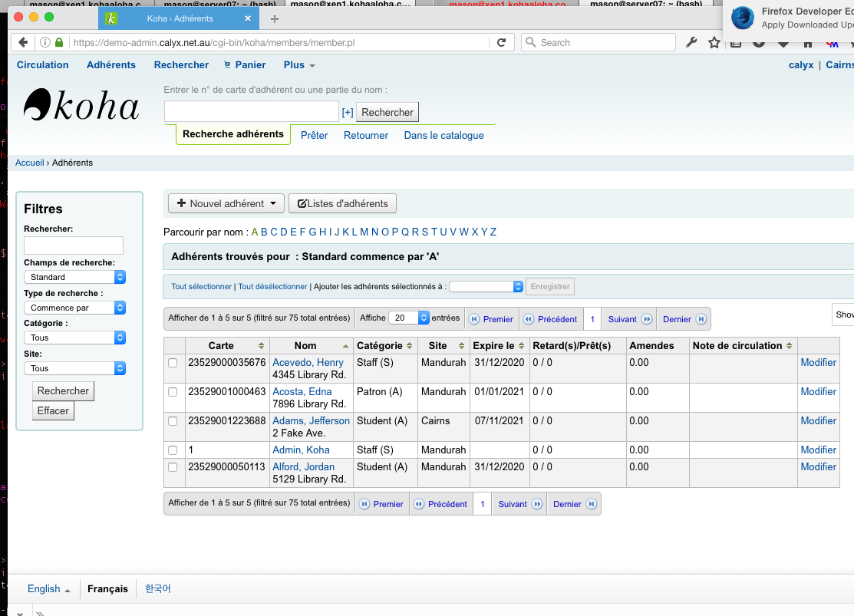Check the box for Acevedo, Henry

click(x=173, y=363)
